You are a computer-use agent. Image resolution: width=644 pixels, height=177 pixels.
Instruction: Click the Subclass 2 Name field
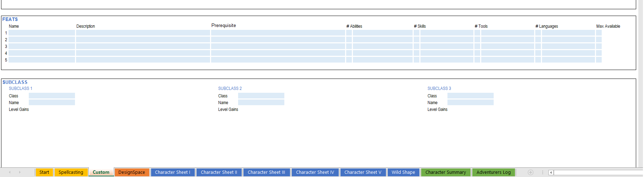[261, 102]
